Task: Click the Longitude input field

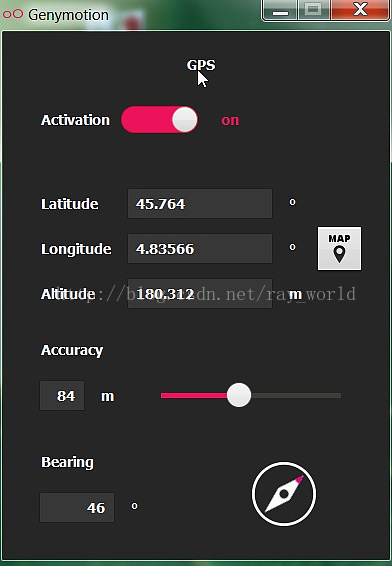Action: click(200, 248)
